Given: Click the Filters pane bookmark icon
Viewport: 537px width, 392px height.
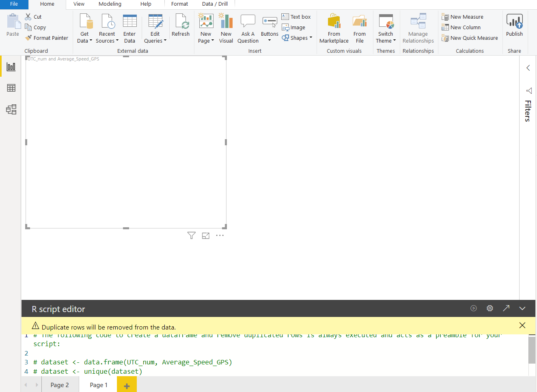Looking at the screenshot, I should (x=529, y=90).
